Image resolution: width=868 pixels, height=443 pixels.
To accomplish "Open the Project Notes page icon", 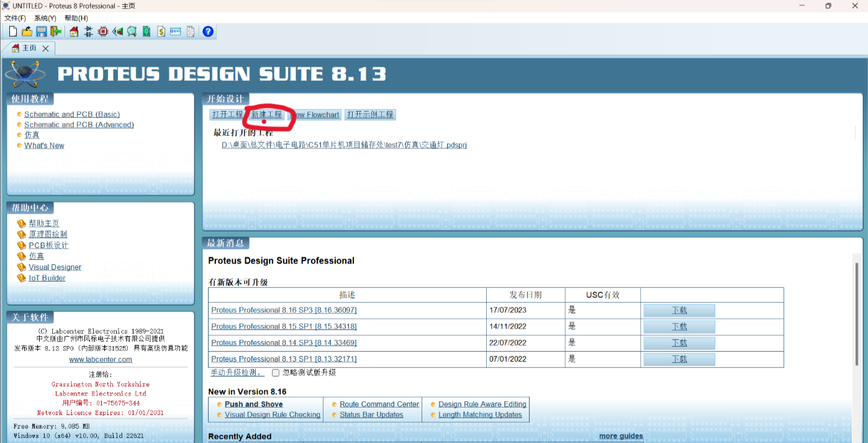I will [x=190, y=32].
